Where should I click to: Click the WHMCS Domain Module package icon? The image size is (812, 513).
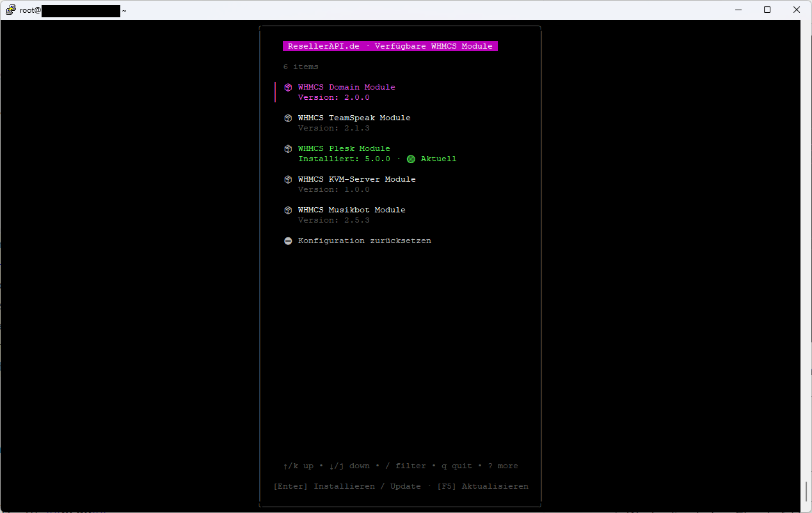288,87
